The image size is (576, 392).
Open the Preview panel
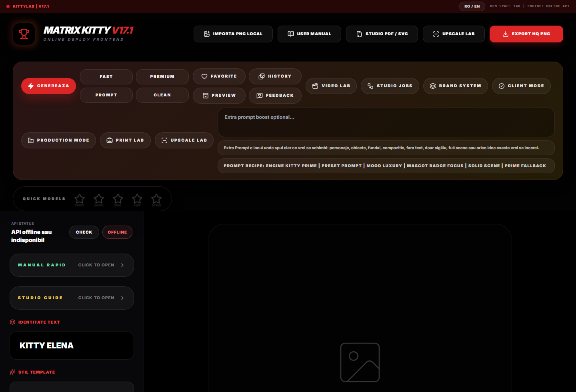[x=219, y=96]
